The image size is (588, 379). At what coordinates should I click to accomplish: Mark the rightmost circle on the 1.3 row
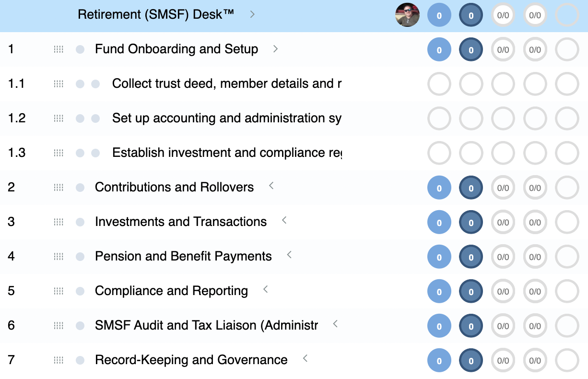click(x=566, y=153)
